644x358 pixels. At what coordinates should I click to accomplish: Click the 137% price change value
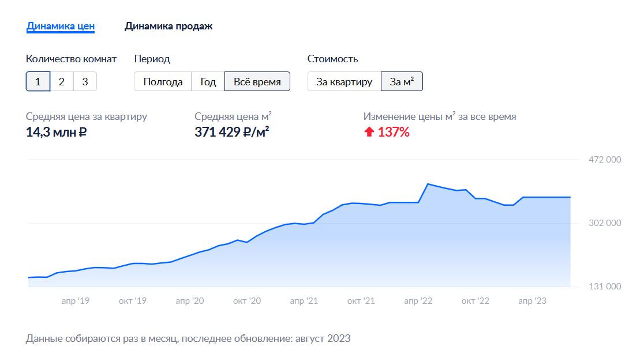click(394, 132)
